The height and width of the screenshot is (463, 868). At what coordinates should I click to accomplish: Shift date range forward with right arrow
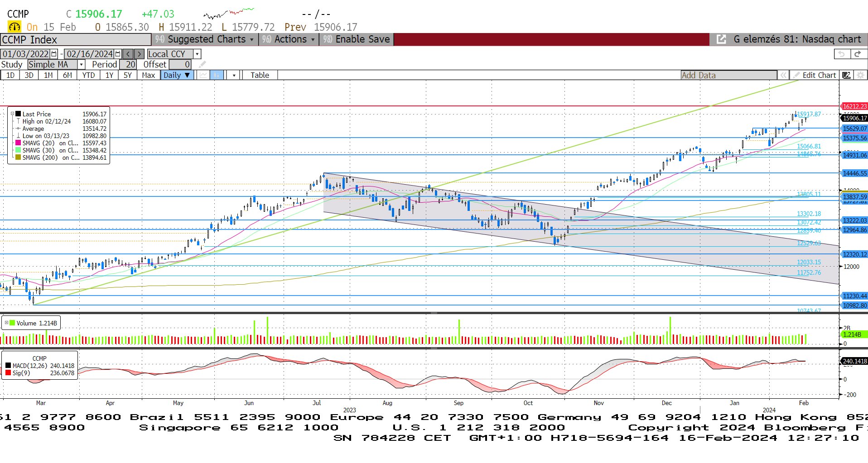point(140,54)
